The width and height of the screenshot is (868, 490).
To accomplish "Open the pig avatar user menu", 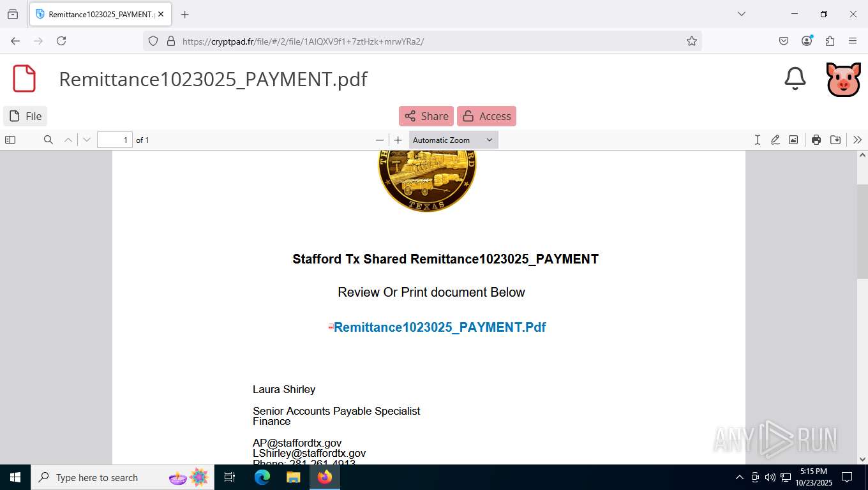I will pos(843,79).
